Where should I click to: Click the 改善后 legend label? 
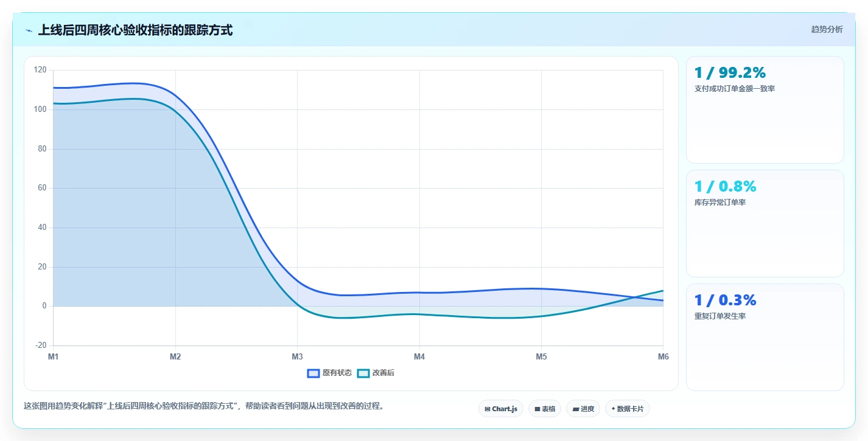point(383,373)
